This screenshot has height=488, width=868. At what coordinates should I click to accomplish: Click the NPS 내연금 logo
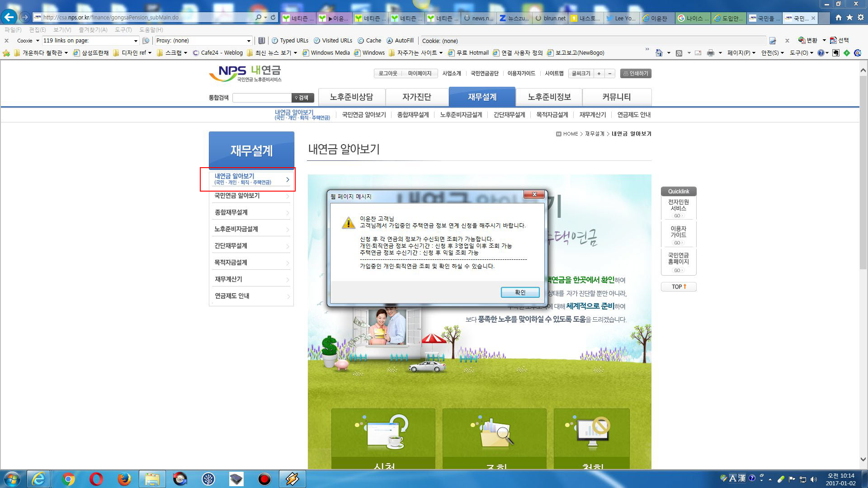pos(245,73)
